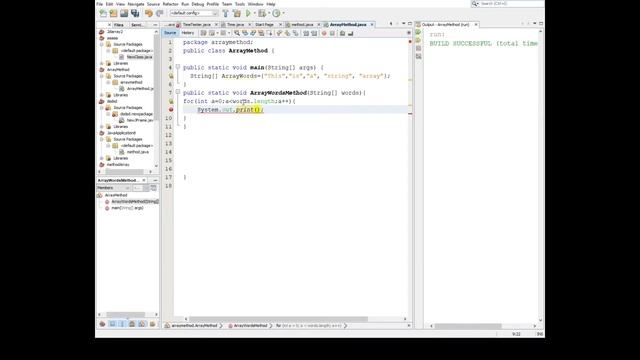This screenshot has width=640, height=360.
Task: Open the Profile Project dropdown arrow
Action: point(283,13)
